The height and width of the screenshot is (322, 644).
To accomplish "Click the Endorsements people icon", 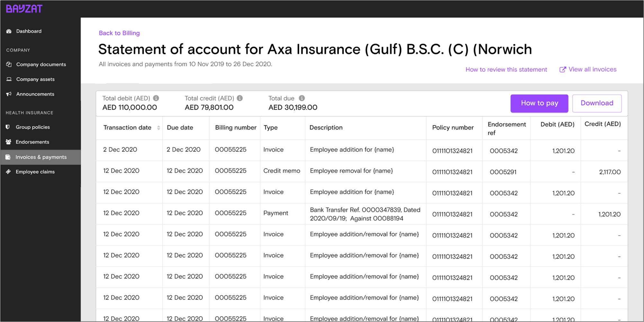I will (8, 142).
